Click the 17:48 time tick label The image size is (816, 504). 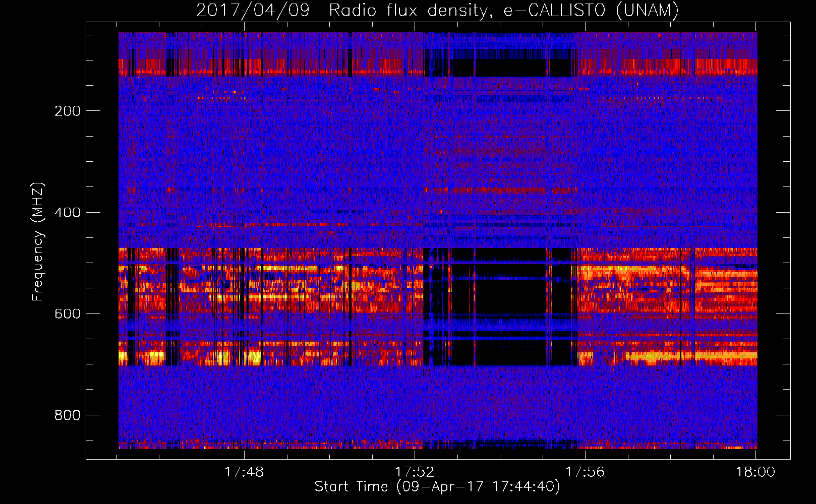[244, 472]
